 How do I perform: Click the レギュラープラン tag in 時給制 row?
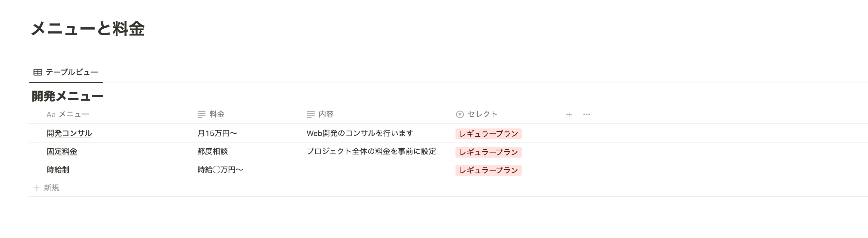click(489, 170)
